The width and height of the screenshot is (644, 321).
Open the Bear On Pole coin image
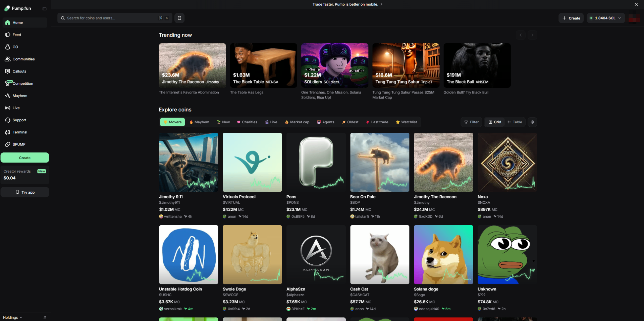point(380,162)
